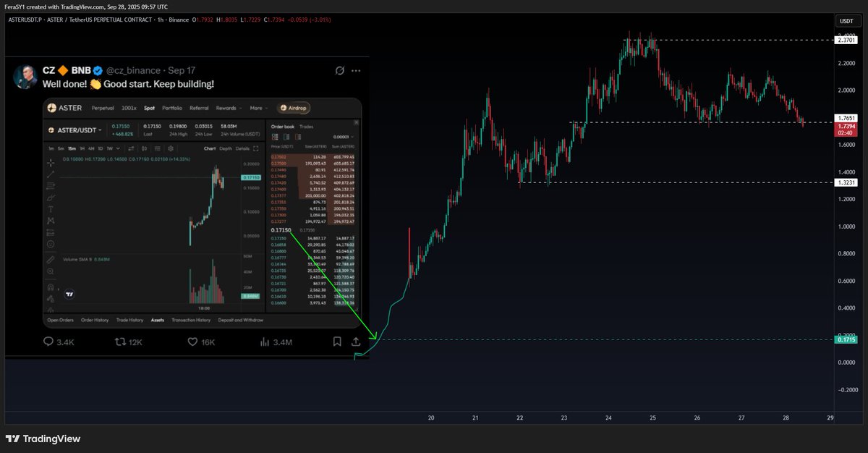Select the text T tool in Aster chart

[51, 209]
